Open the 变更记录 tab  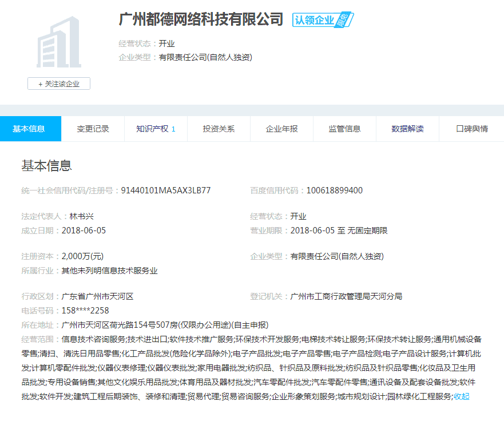click(93, 129)
